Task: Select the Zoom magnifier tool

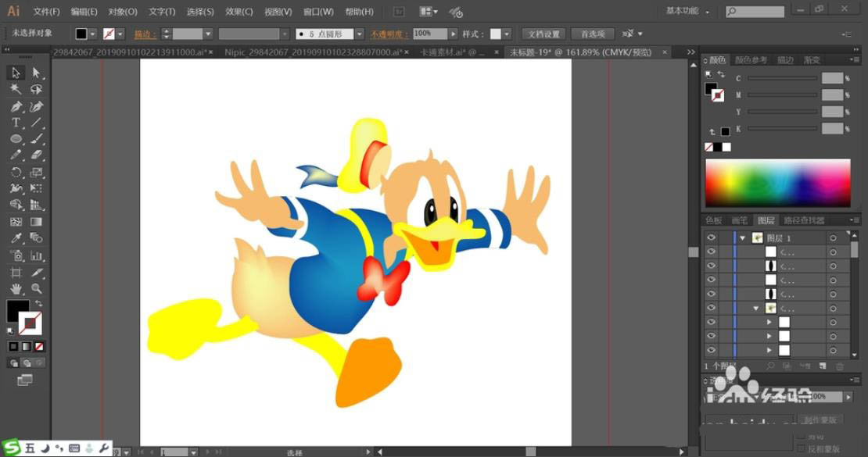Action: tap(37, 288)
